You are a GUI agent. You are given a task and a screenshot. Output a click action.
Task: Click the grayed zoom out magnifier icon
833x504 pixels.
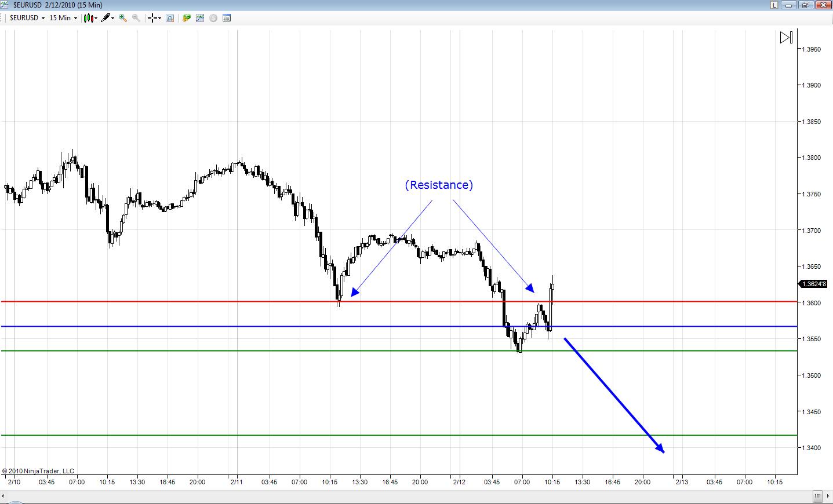click(136, 18)
